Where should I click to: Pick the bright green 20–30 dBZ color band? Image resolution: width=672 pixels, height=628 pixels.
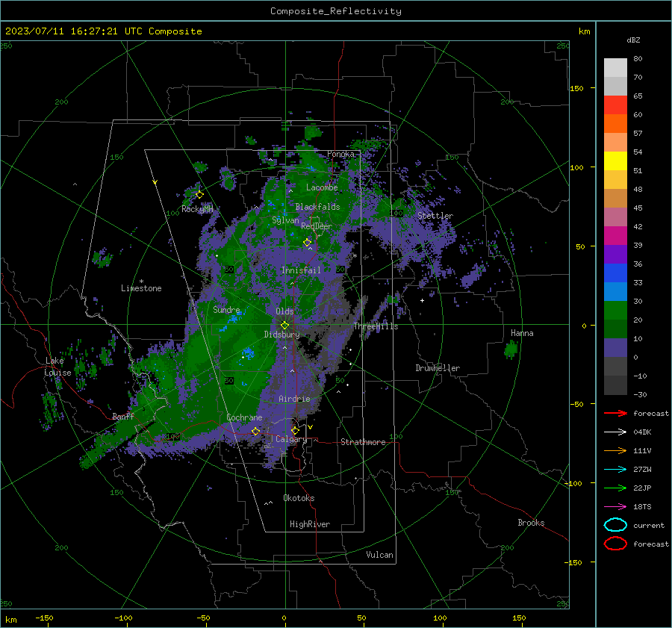(615, 310)
